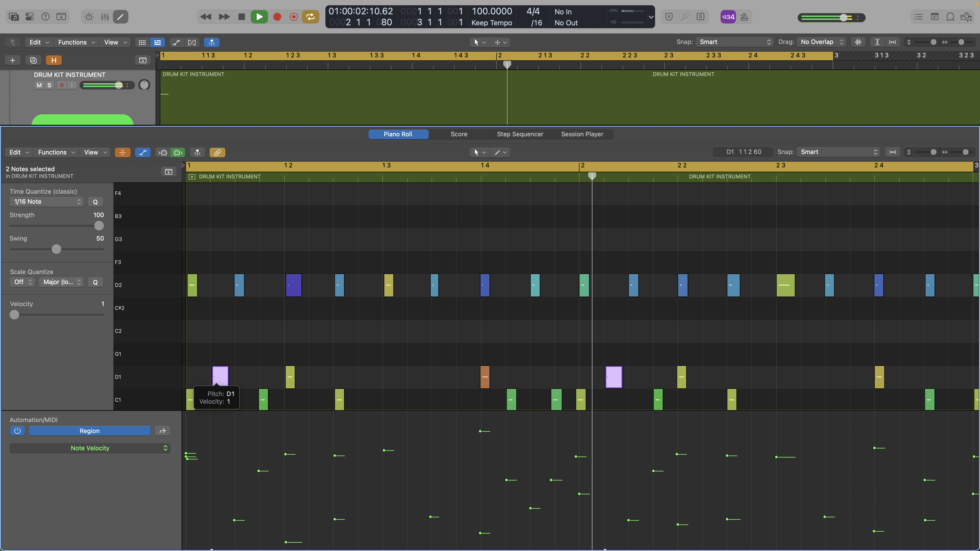The width and height of the screenshot is (980, 551).
Task: Click the Stop transport button
Action: (x=241, y=17)
